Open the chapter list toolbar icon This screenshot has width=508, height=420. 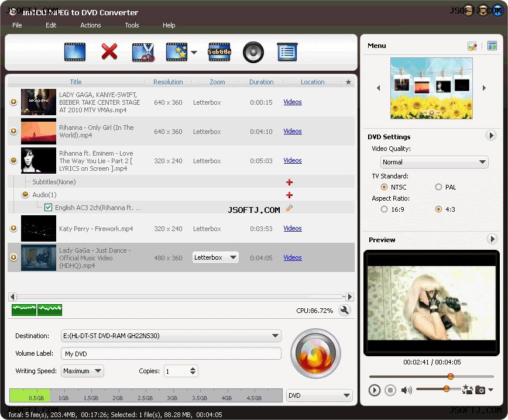coord(288,52)
